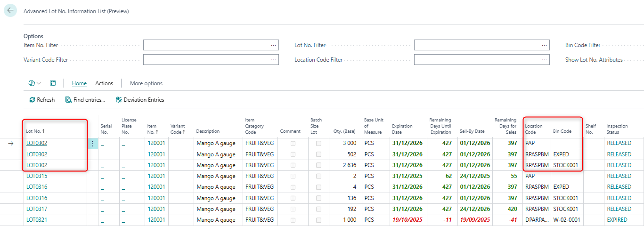This screenshot has width=644, height=226.
Task: Switch to the Home tab
Action: click(79, 83)
